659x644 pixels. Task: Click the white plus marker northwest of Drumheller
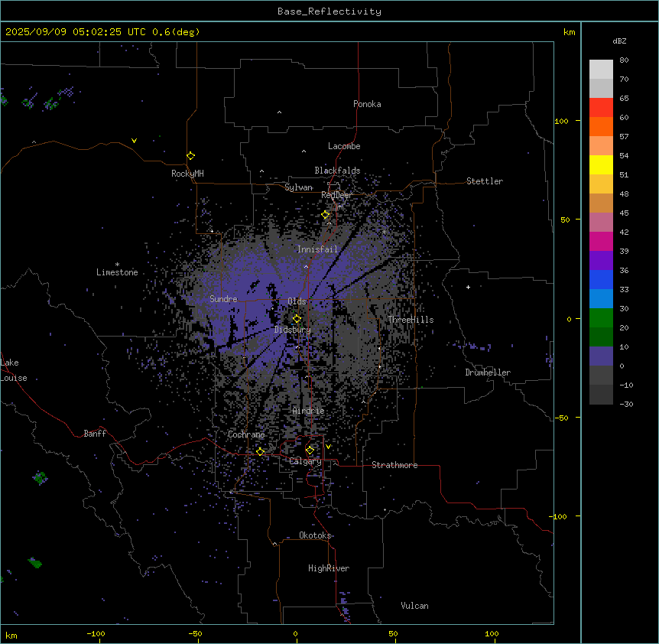click(x=468, y=287)
